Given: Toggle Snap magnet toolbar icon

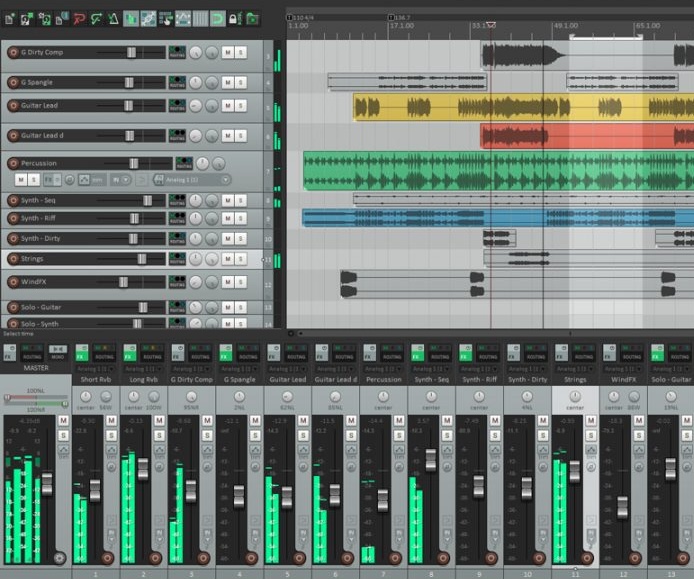Looking at the screenshot, I should (x=217, y=19).
